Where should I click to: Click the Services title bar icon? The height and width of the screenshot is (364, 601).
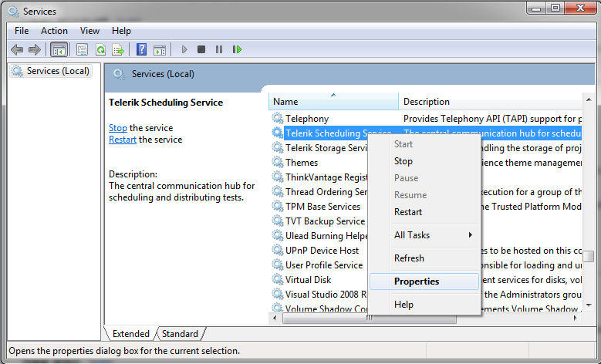pos(13,12)
